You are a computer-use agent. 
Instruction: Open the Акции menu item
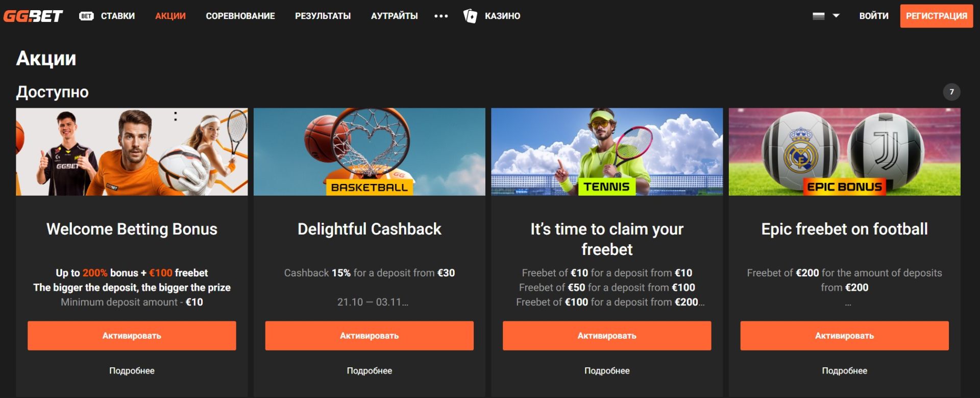click(x=170, y=16)
